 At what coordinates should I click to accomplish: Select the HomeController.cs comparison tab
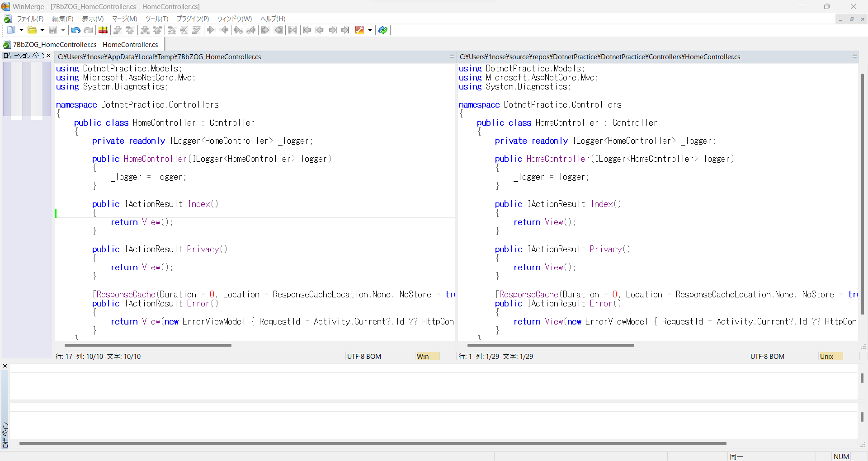click(x=81, y=44)
